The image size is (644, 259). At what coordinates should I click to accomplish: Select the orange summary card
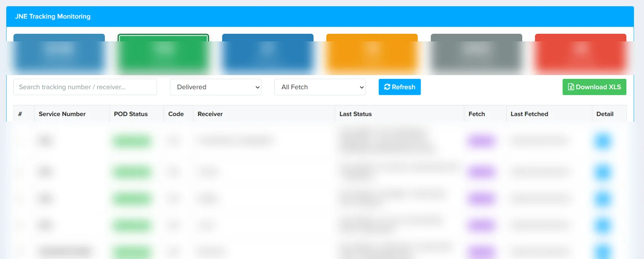(372, 53)
